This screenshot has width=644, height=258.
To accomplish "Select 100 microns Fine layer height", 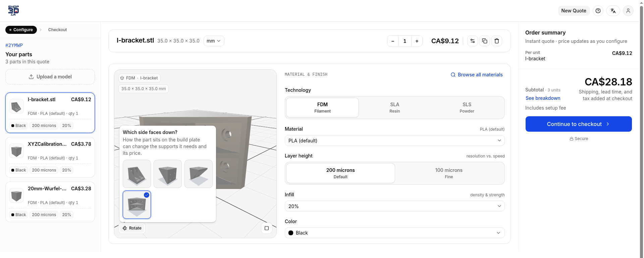I will pyautogui.click(x=449, y=173).
